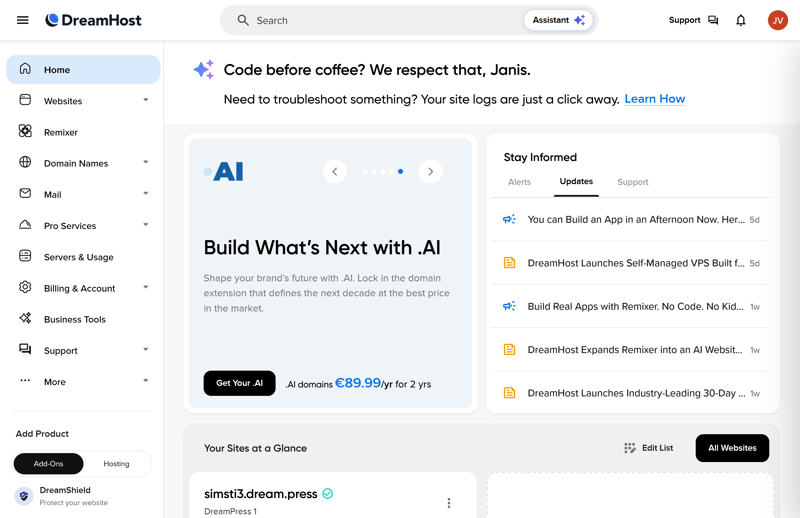Click the Servers & Usage icon
This screenshot has height=518, width=800.
(x=25, y=256)
